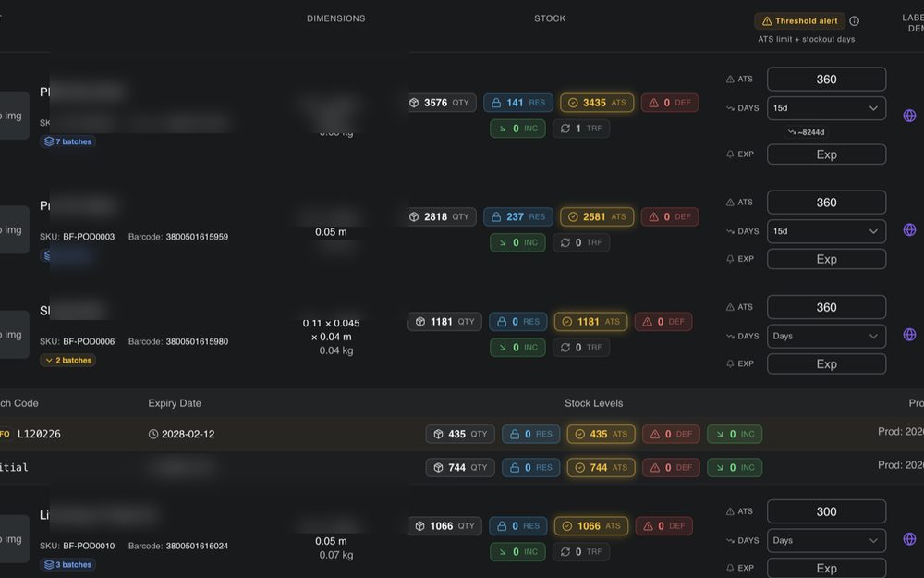Click the 0 INC badge in the L120226 row

(735, 434)
